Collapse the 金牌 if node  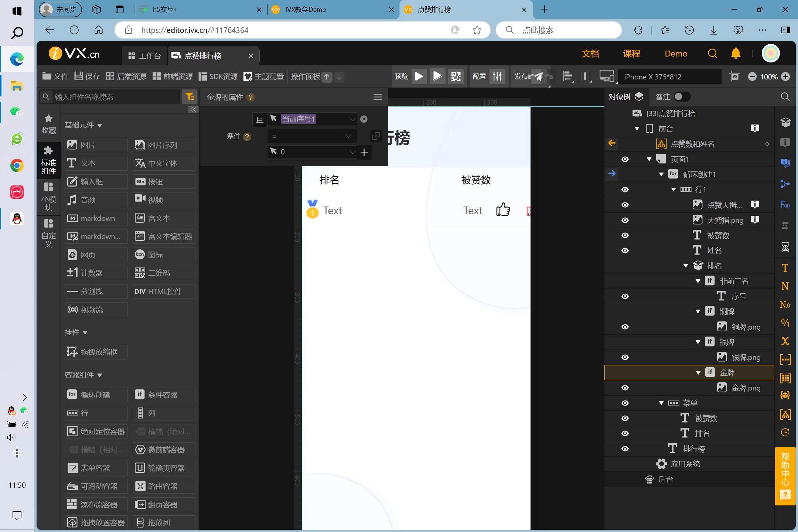[x=698, y=373]
